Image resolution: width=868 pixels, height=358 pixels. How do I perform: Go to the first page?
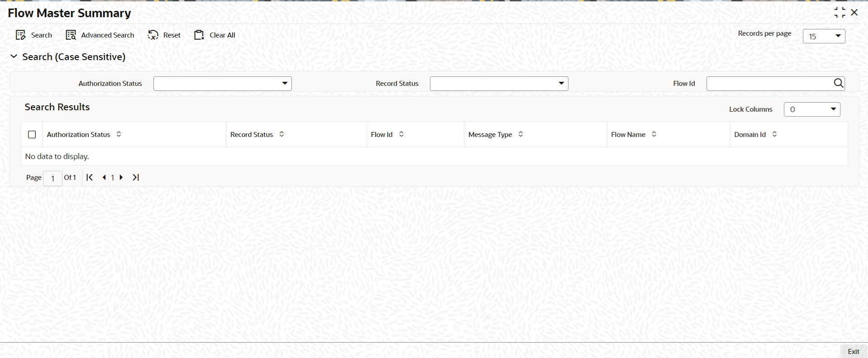point(90,178)
